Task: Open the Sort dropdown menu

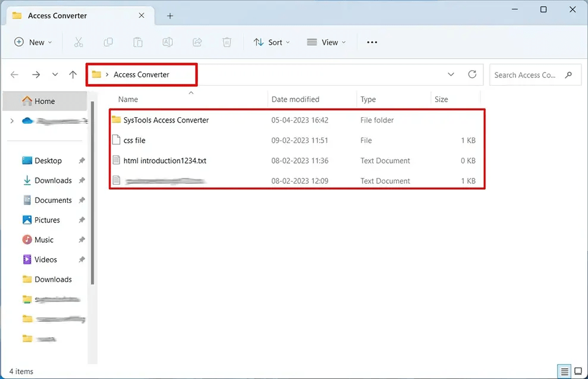Action: 272,42
